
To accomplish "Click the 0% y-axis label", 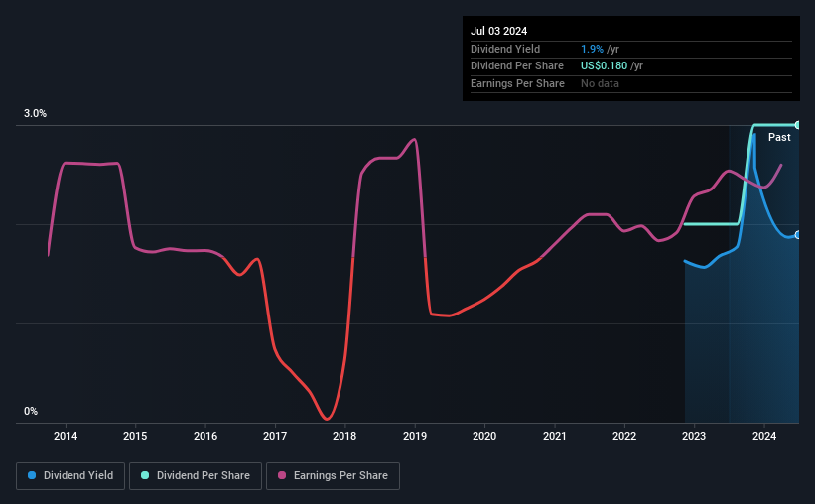I will (31, 411).
